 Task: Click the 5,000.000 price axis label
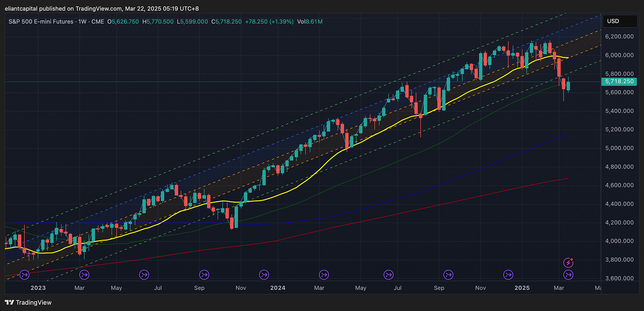pyautogui.click(x=619, y=148)
